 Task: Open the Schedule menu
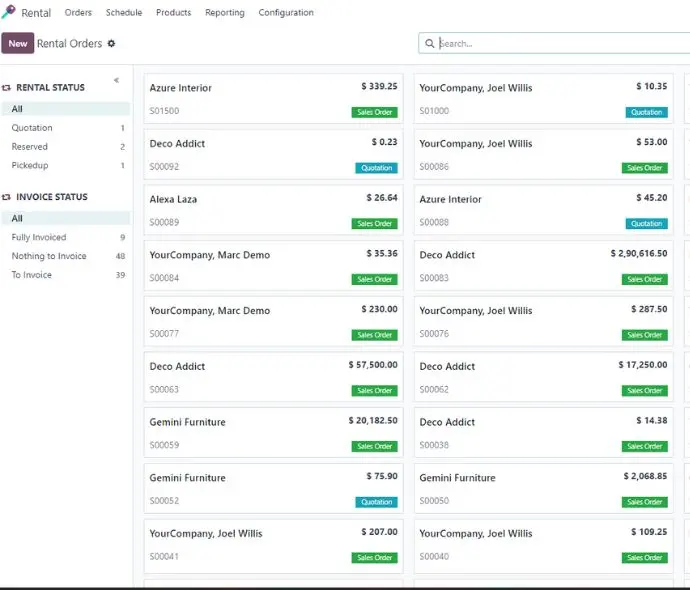[124, 12]
